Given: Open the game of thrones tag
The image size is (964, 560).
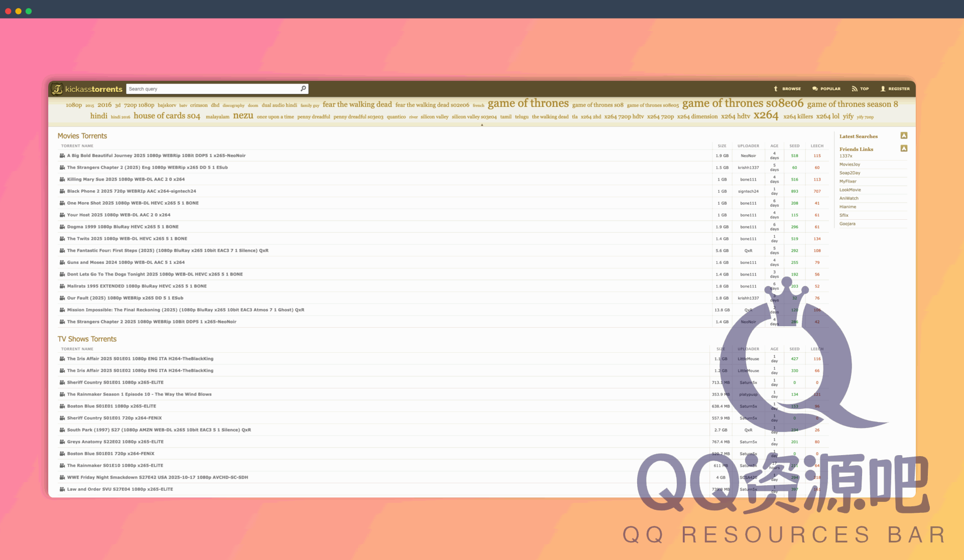Looking at the screenshot, I should [528, 103].
